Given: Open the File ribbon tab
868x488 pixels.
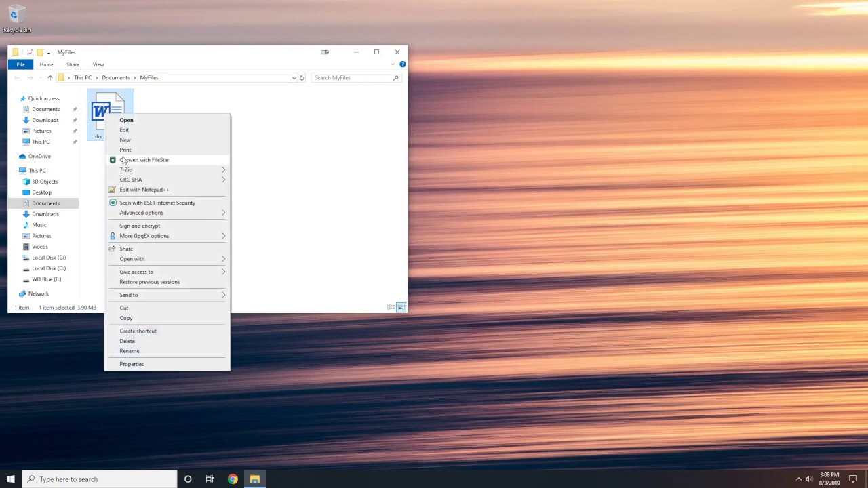Looking at the screenshot, I should [x=21, y=64].
